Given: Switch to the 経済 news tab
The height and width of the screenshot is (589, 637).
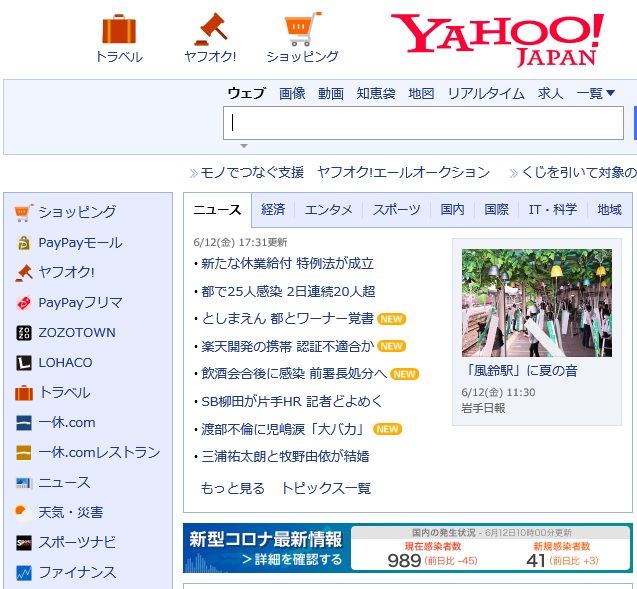Looking at the screenshot, I should [273, 210].
